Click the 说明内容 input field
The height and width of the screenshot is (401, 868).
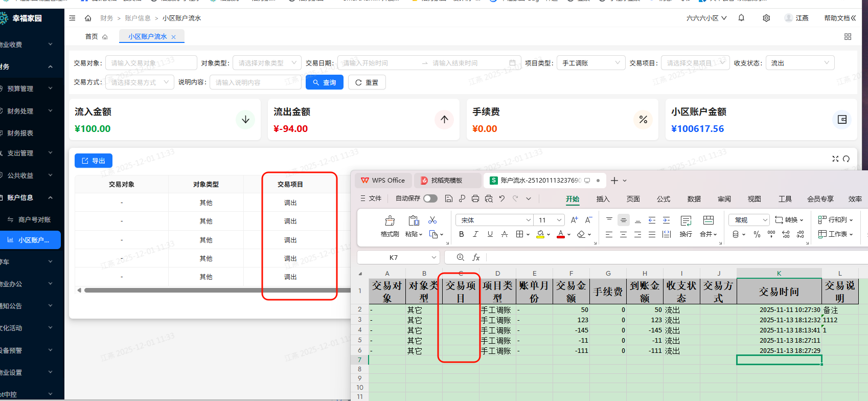click(x=256, y=82)
